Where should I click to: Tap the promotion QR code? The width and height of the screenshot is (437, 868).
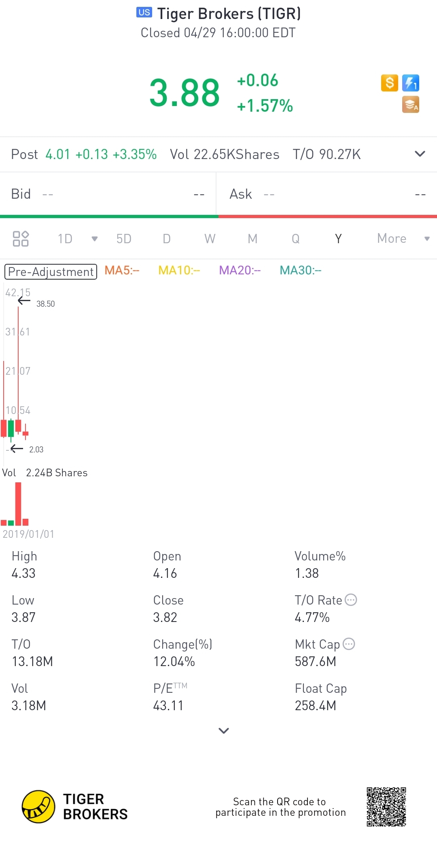click(386, 806)
